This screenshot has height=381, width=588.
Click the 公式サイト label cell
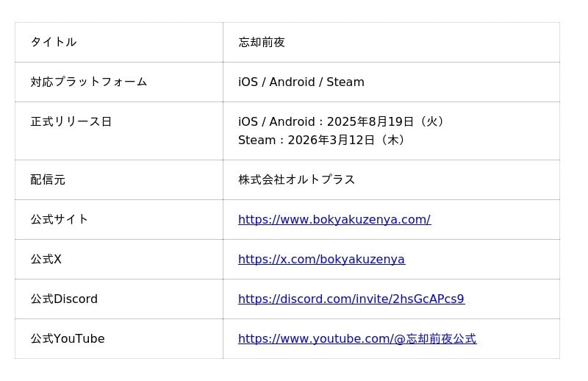[x=59, y=219]
